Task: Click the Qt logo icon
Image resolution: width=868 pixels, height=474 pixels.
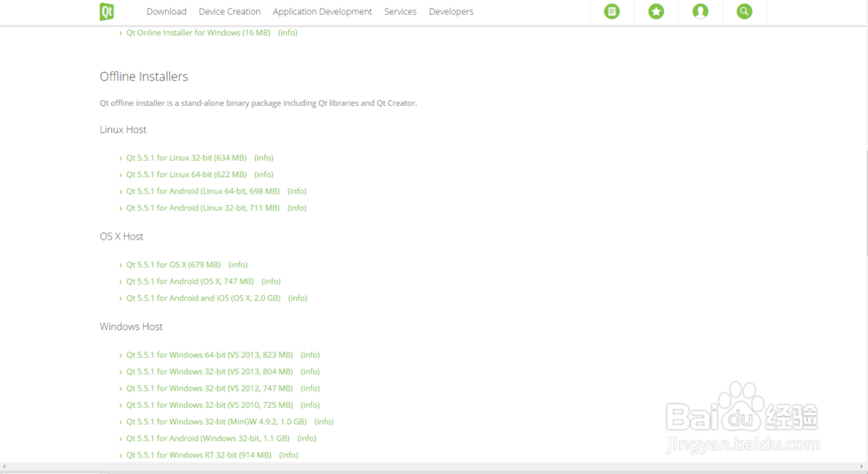Action: [x=107, y=11]
